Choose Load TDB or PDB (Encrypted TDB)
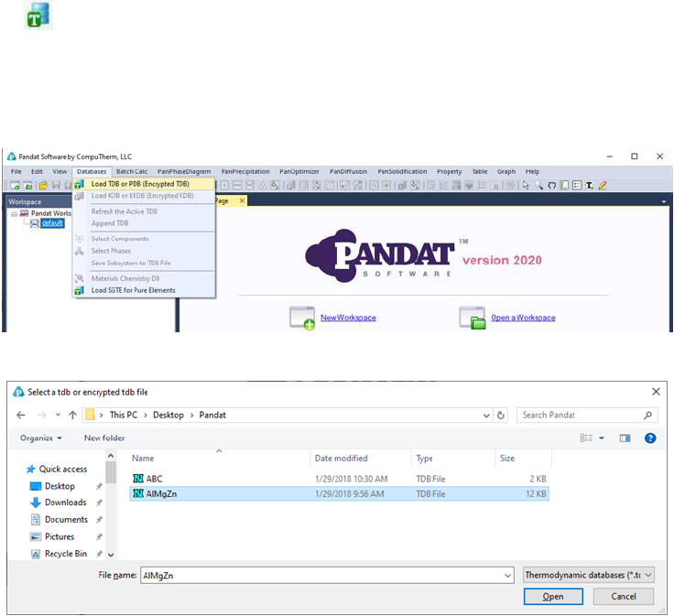 tap(144, 184)
